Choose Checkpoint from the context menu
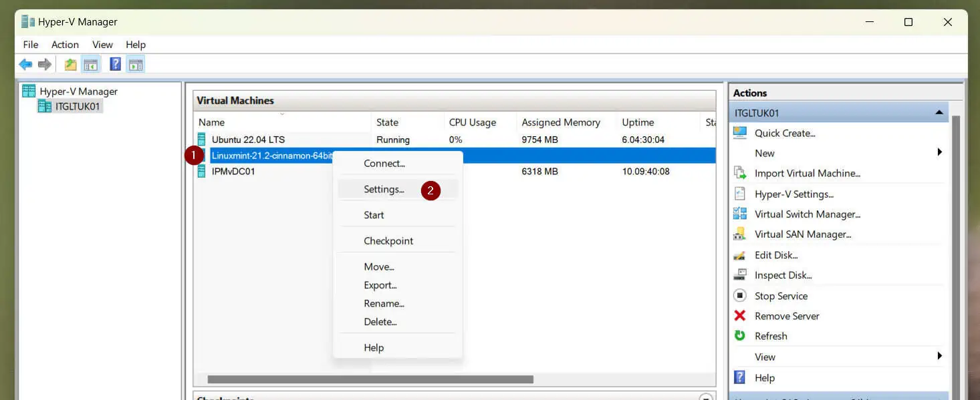 398,241
